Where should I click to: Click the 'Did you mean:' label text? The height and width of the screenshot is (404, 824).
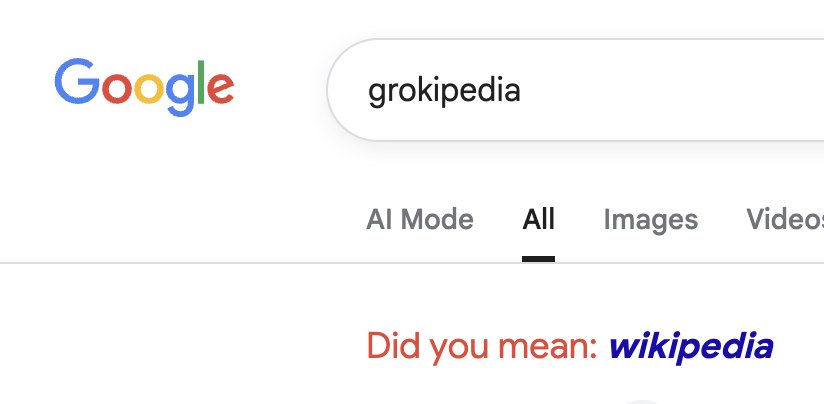pyautogui.click(x=482, y=346)
